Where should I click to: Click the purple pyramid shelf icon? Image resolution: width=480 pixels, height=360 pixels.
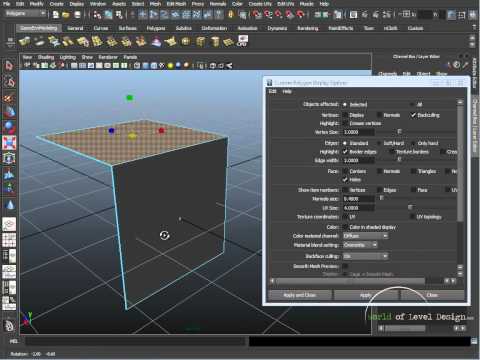tap(156, 41)
